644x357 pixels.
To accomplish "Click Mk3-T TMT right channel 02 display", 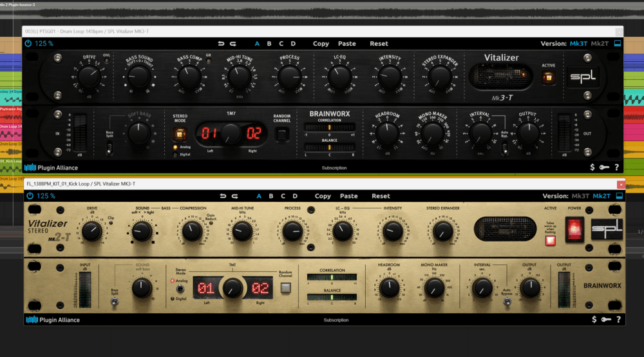I will [x=253, y=133].
